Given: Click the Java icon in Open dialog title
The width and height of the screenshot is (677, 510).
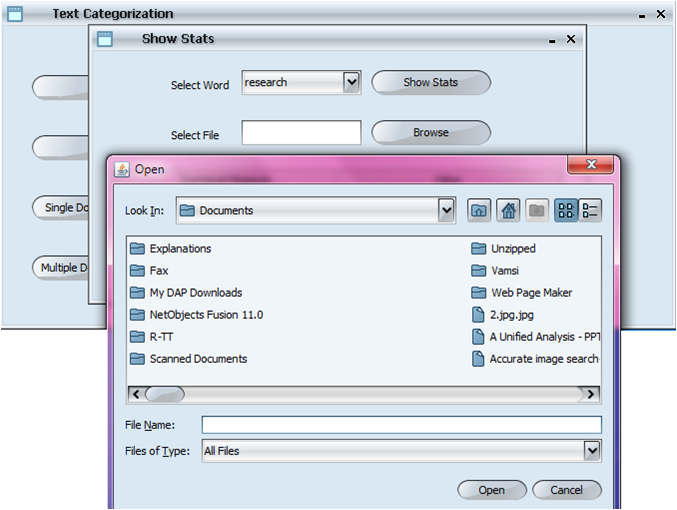Looking at the screenshot, I should point(122,169).
